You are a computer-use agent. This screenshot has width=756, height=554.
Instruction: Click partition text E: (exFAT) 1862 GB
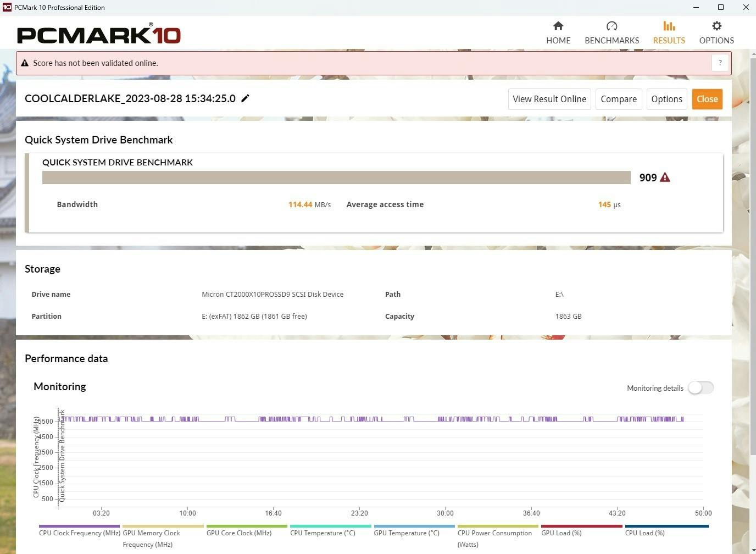click(x=254, y=316)
